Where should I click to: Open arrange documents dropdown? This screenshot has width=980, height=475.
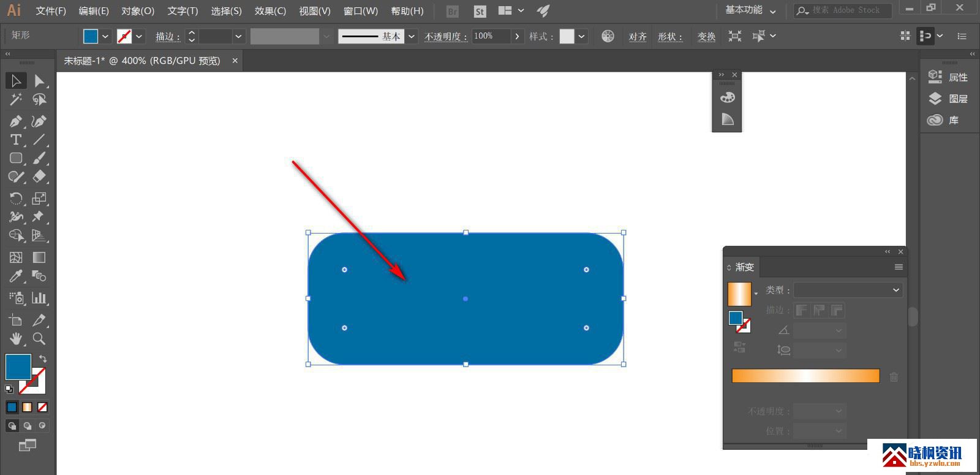point(511,10)
